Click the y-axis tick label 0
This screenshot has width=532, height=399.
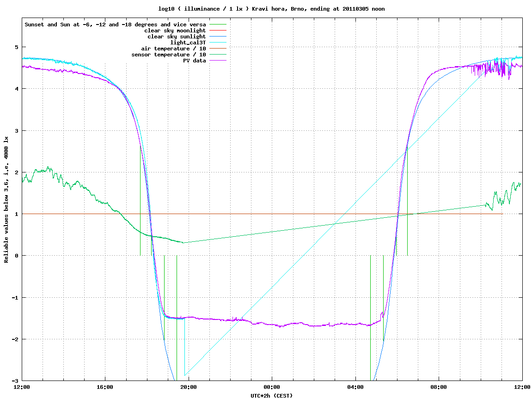pos(17,256)
